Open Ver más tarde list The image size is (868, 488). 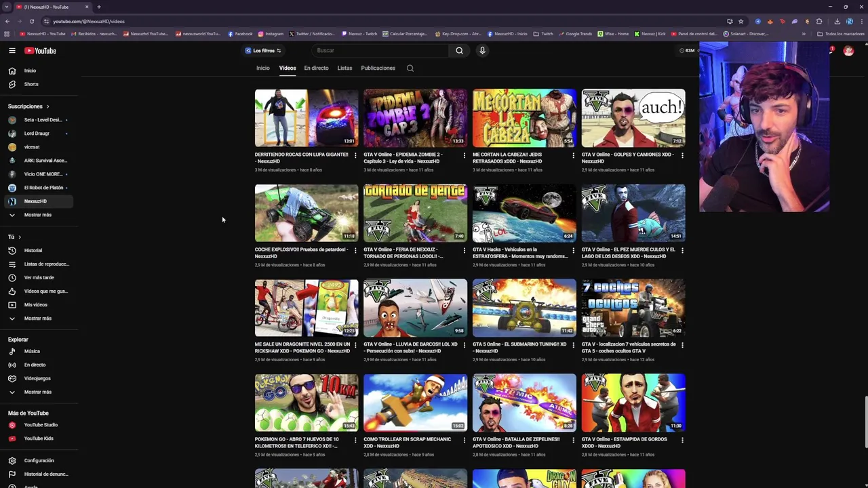click(39, 277)
